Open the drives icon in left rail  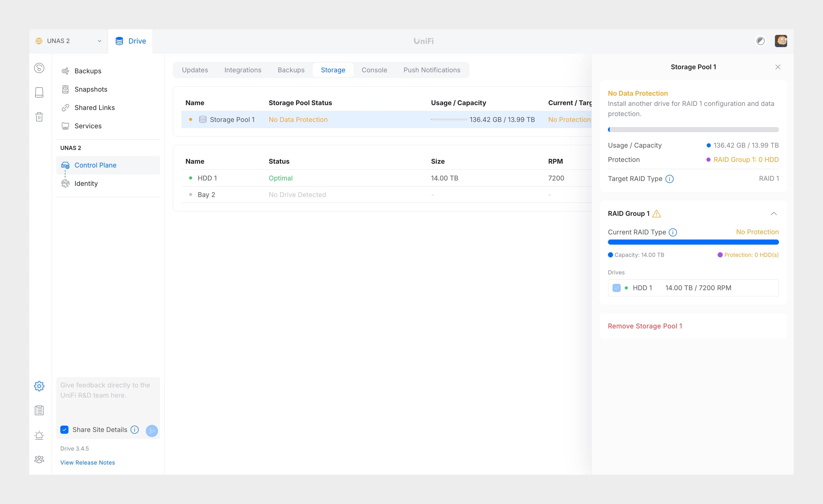39,92
